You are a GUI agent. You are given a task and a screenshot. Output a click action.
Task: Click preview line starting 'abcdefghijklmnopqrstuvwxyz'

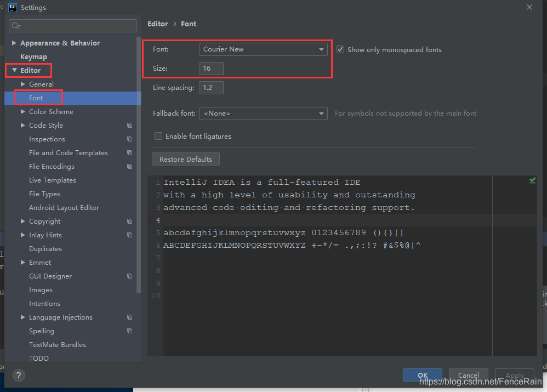point(283,233)
